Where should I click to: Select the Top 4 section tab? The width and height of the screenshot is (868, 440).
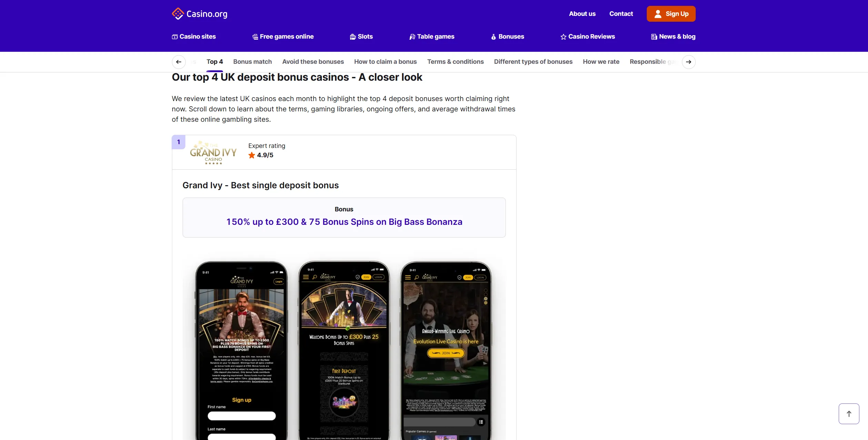click(215, 62)
